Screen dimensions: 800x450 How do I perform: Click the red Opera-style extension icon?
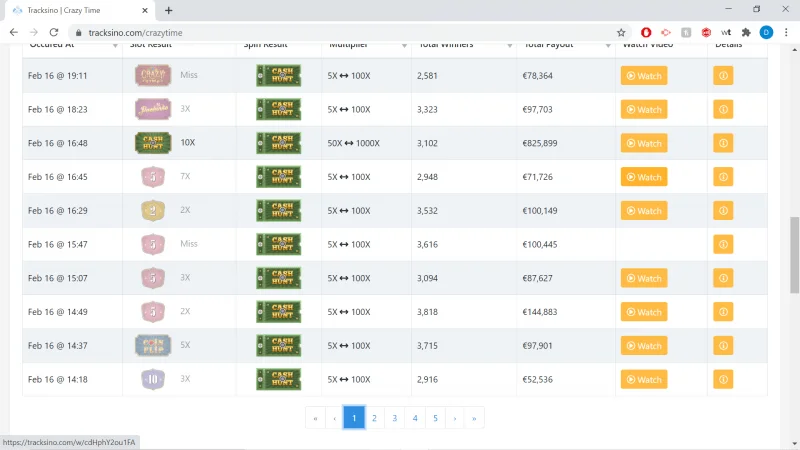pos(646,33)
